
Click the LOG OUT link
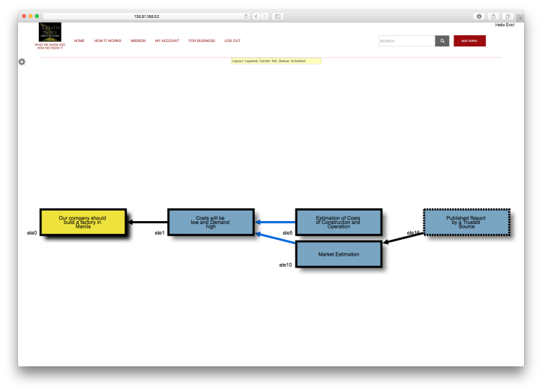click(232, 40)
